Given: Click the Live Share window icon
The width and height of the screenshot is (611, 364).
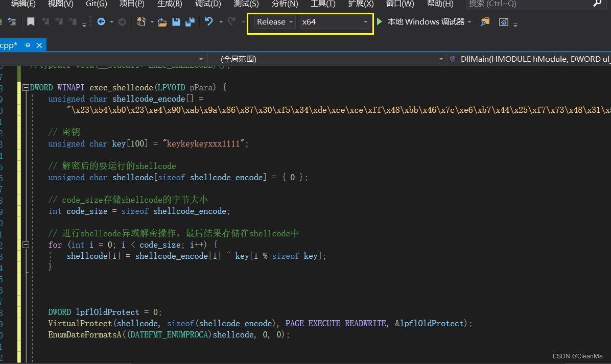Looking at the screenshot, I should (503, 22).
